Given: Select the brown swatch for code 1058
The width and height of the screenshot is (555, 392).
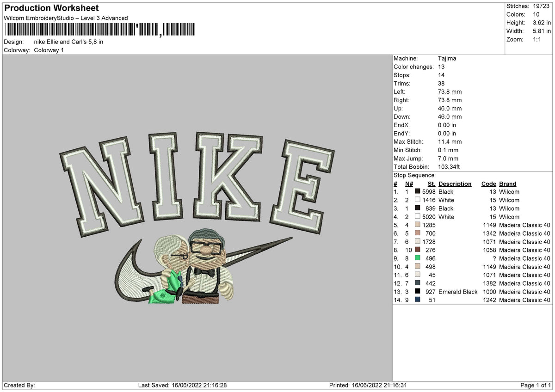Looking at the screenshot, I should (418, 250).
